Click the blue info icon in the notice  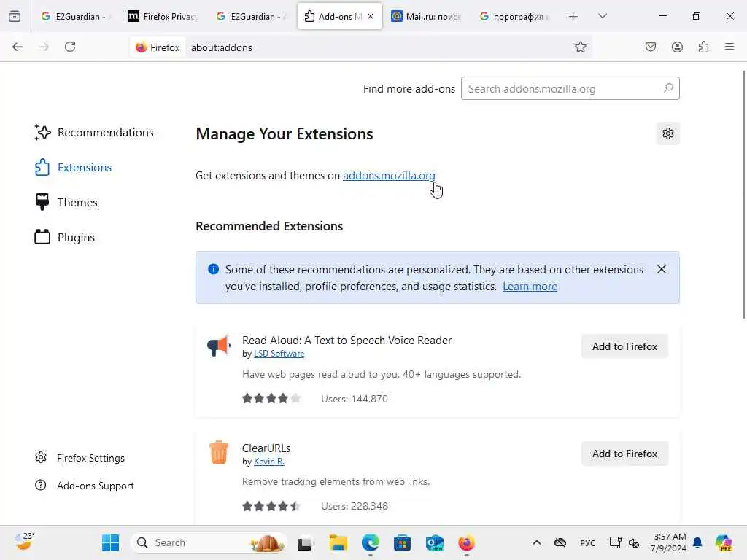click(214, 269)
